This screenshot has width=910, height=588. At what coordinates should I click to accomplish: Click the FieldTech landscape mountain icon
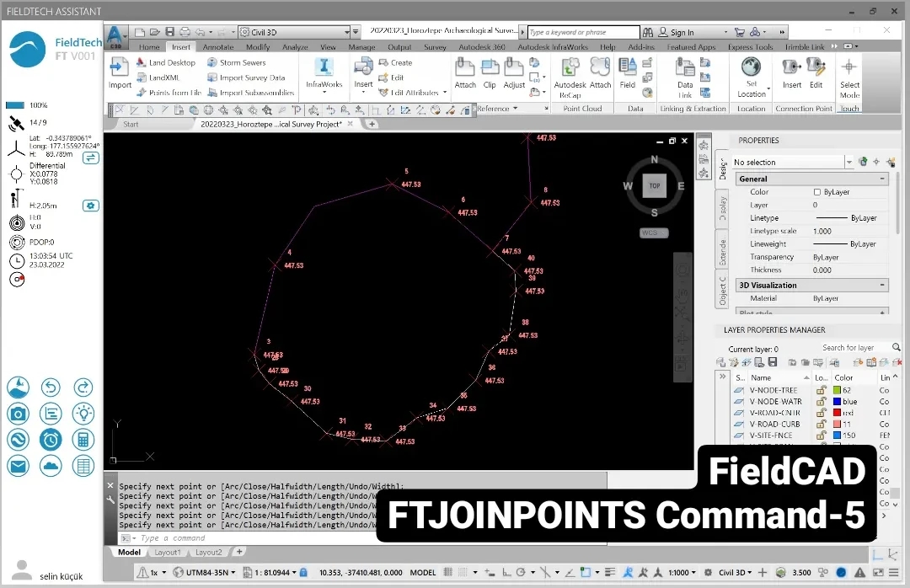18,388
